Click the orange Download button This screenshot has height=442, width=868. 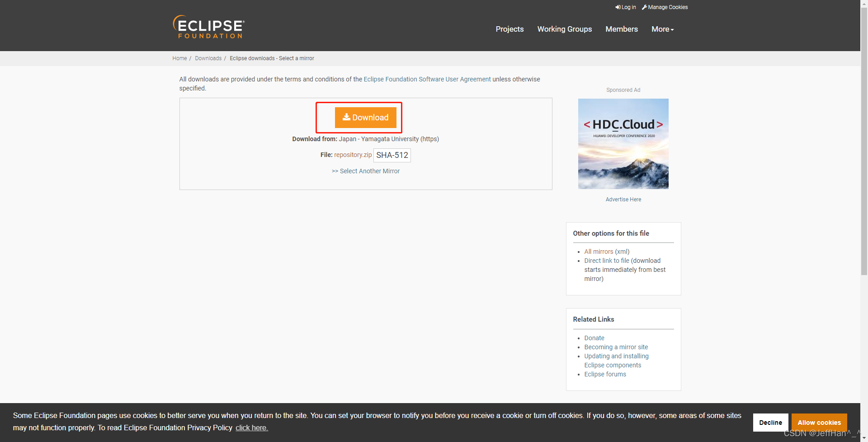tap(366, 118)
